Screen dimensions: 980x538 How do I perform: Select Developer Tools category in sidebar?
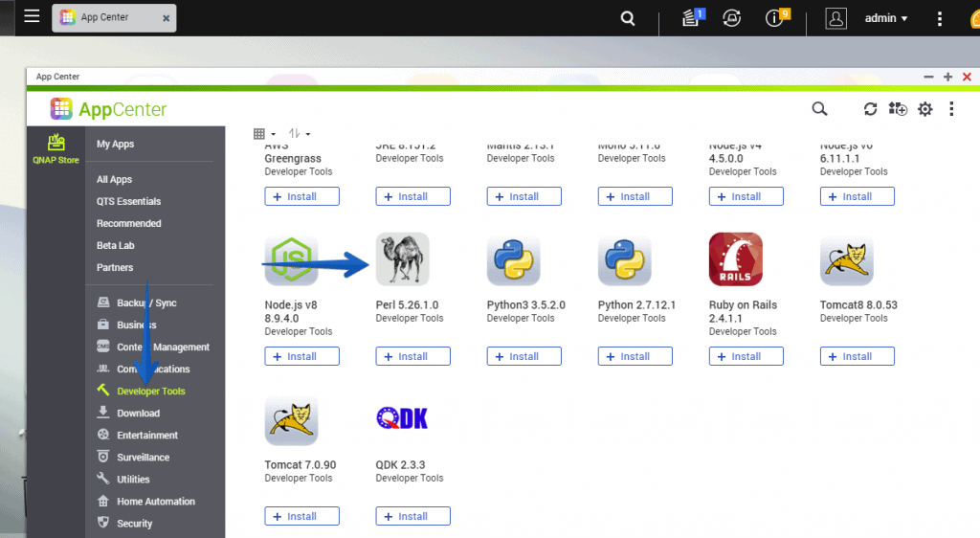(x=150, y=392)
